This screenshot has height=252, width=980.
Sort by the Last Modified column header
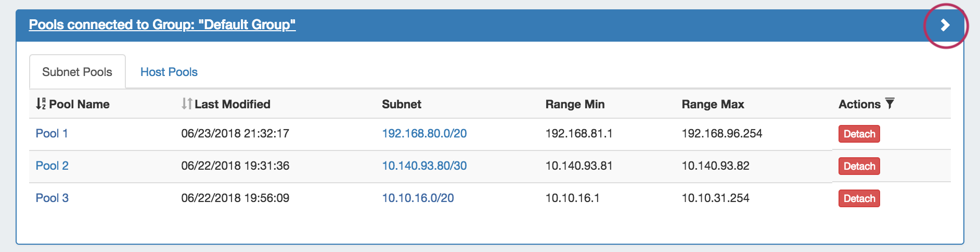coord(233,104)
